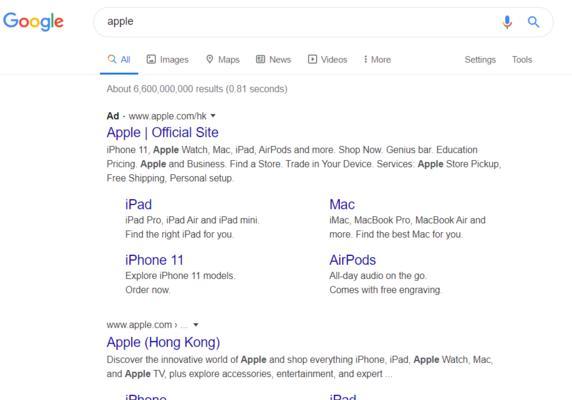Expand the ad arrow beside www.apple.com/hk

pos(213,116)
